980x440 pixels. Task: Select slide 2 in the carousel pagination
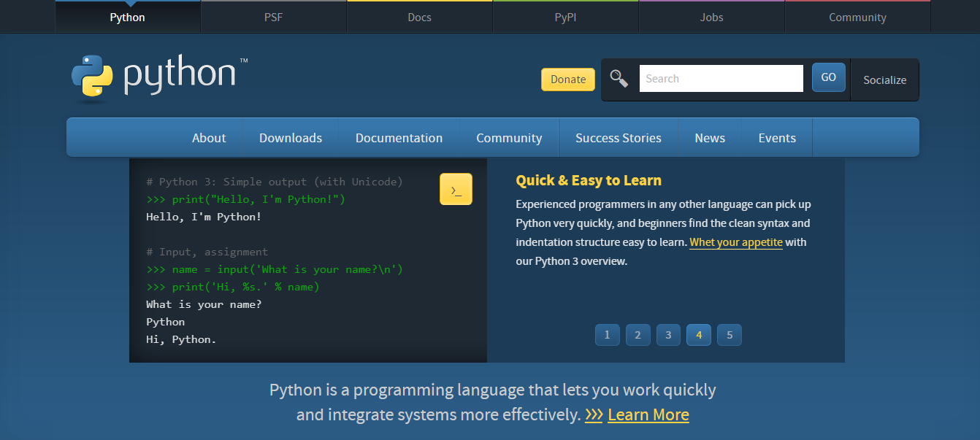(638, 334)
